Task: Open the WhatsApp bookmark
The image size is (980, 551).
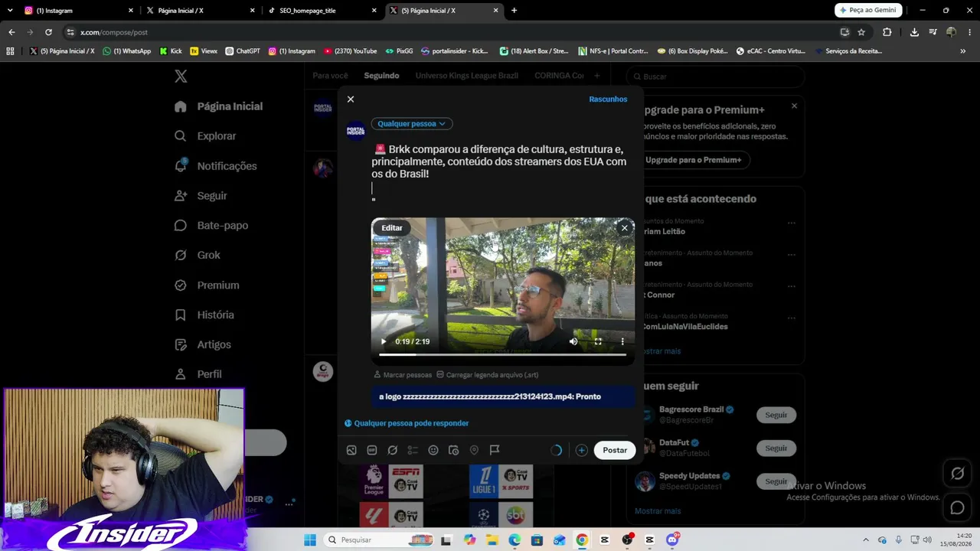Action: 127,51
